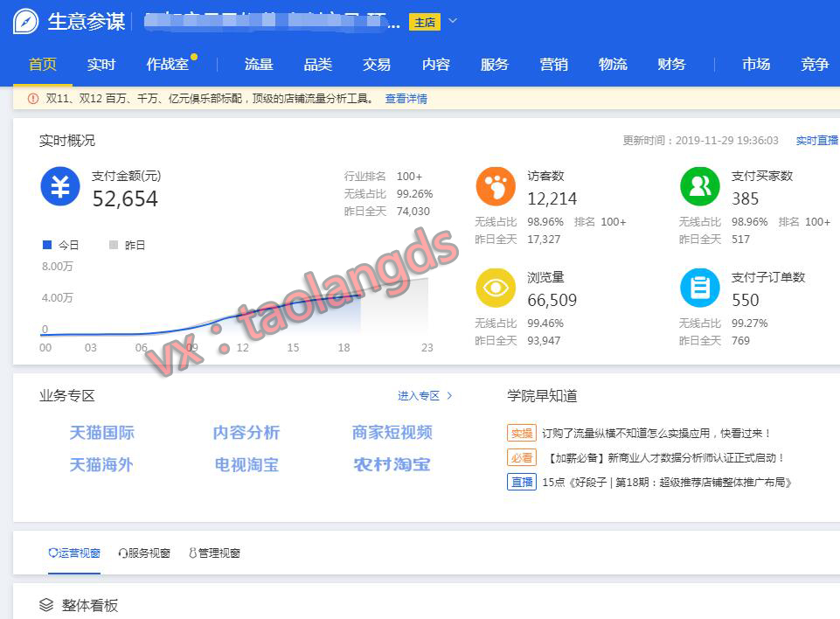Click the blue 支付子订单数 document icon
The width and height of the screenshot is (840, 619).
tap(699, 288)
